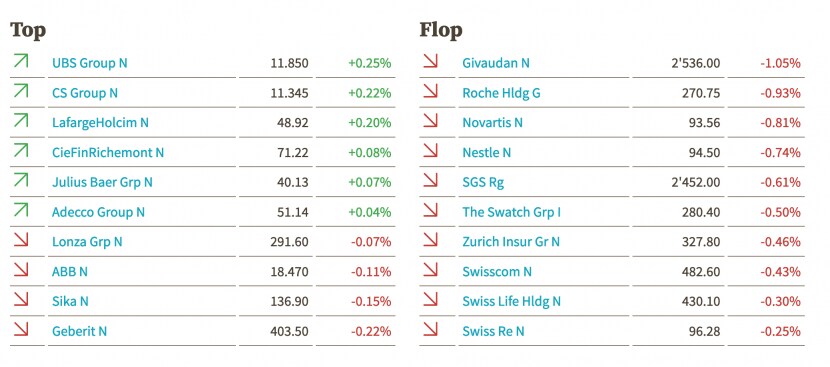Click the red arrow beside Geberit N
Image resolution: width=830 pixels, height=367 pixels.
[x=21, y=329]
